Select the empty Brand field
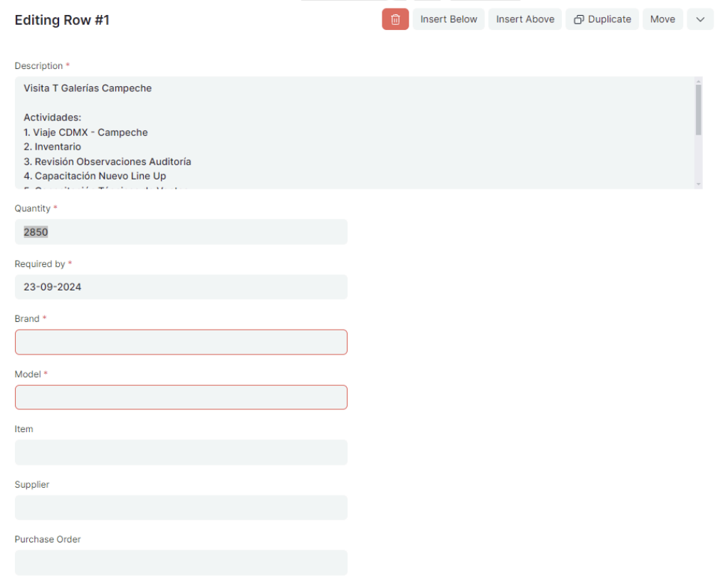The width and height of the screenshot is (725, 588). coord(181,342)
